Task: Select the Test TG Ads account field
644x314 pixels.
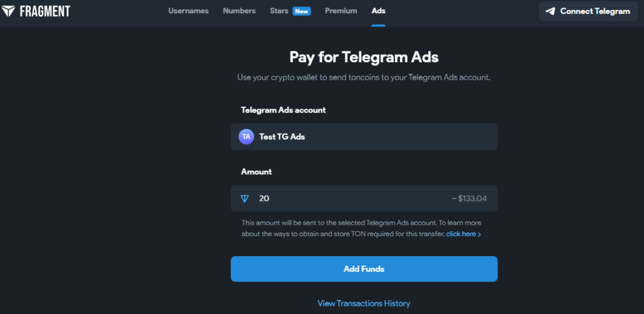Action: [x=364, y=137]
